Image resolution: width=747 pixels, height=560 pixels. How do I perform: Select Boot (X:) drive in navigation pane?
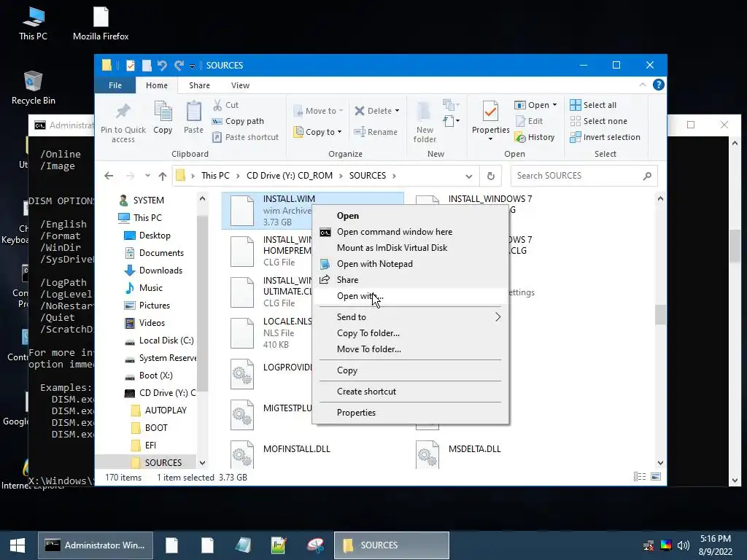[x=155, y=376]
